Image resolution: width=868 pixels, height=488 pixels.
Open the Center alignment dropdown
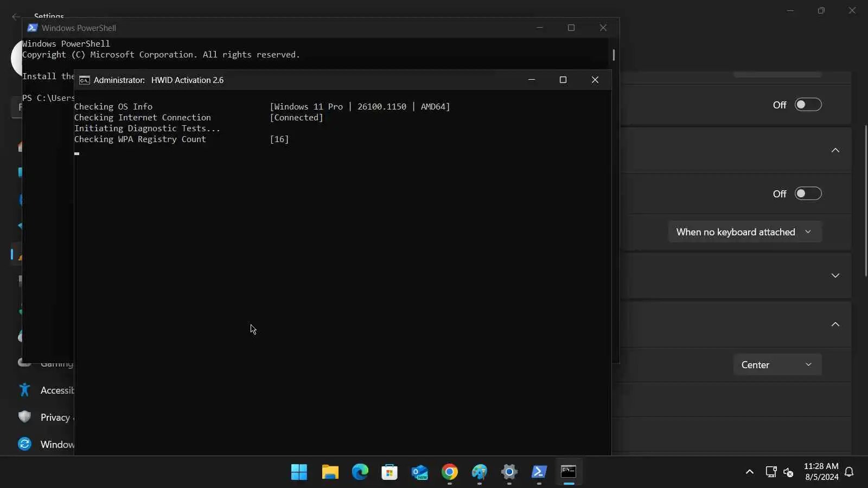click(x=777, y=365)
